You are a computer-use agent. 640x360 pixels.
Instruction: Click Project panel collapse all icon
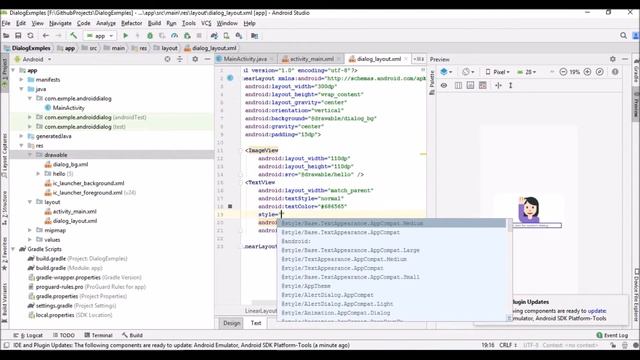tap(180, 59)
